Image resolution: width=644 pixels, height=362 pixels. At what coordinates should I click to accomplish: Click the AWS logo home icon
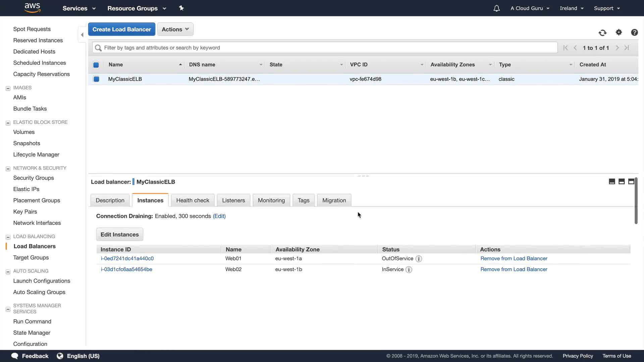[x=33, y=8]
